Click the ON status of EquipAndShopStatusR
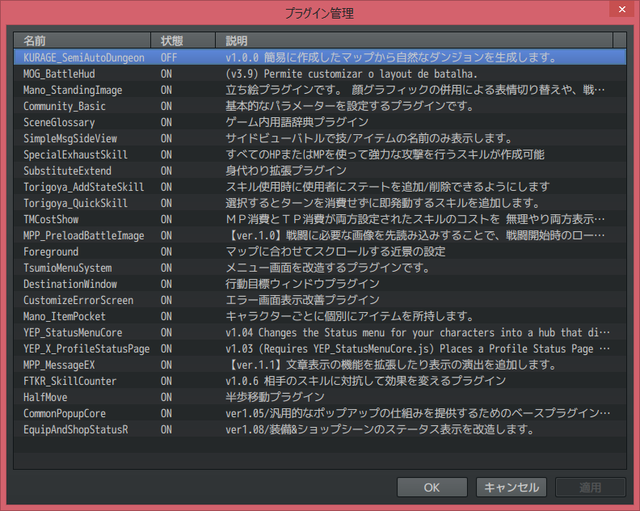 click(166, 430)
